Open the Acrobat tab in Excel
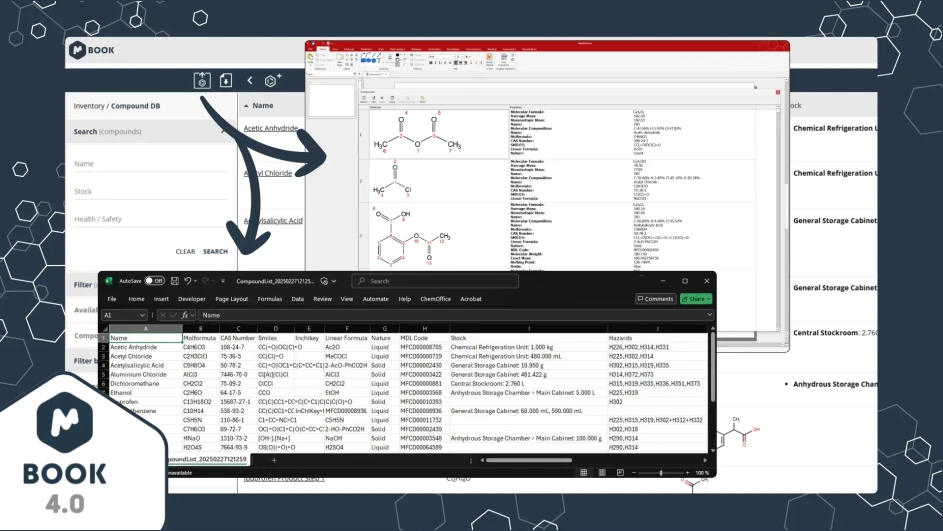The width and height of the screenshot is (943, 531). click(x=471, y=299)
